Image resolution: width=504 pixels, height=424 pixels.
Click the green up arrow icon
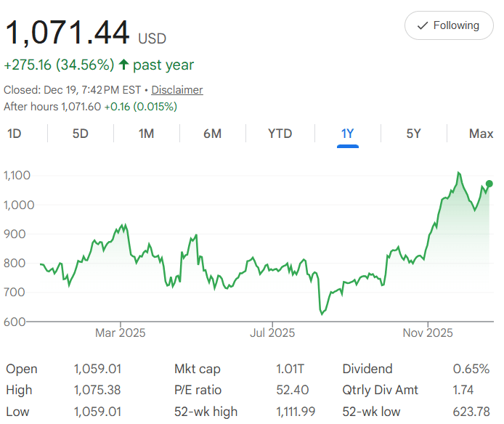coord(123,65)
